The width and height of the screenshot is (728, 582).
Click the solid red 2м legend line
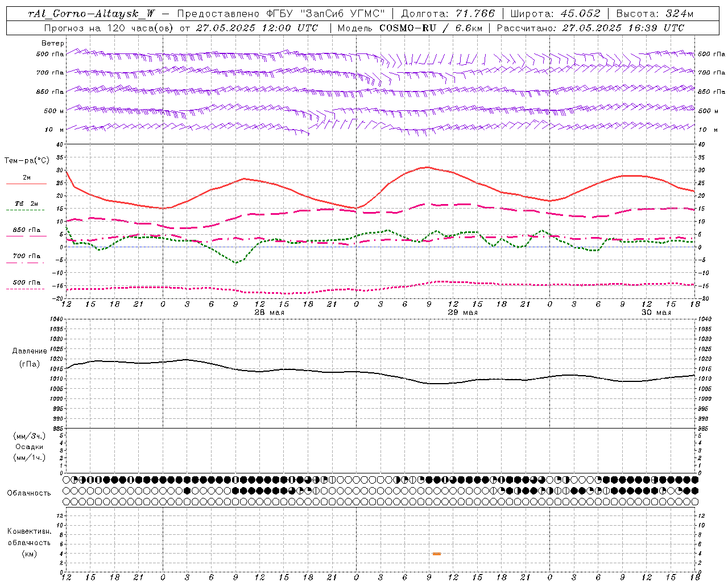click(x=26, y=184)
